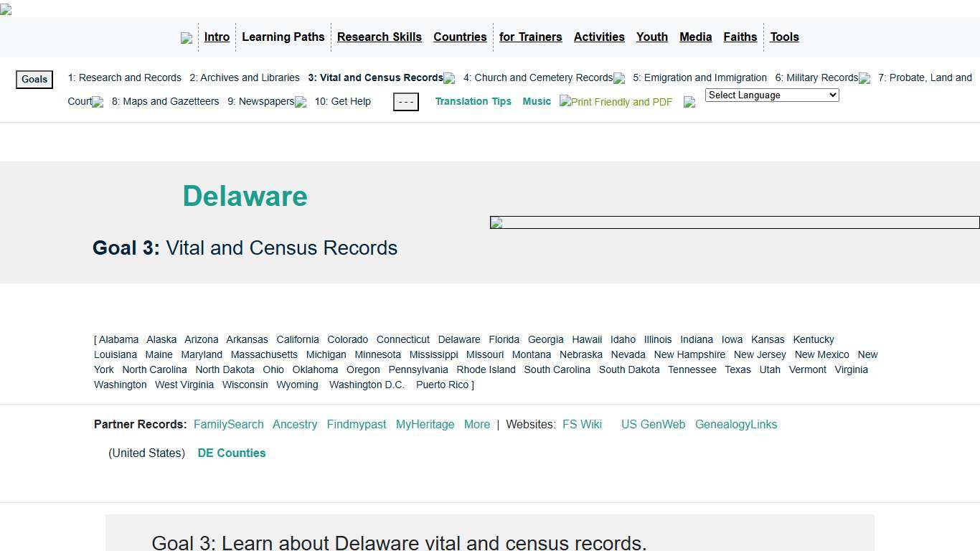Open the Select Language dropdown
This screenshot has height=551, width=980.
[x=771, y=95]
